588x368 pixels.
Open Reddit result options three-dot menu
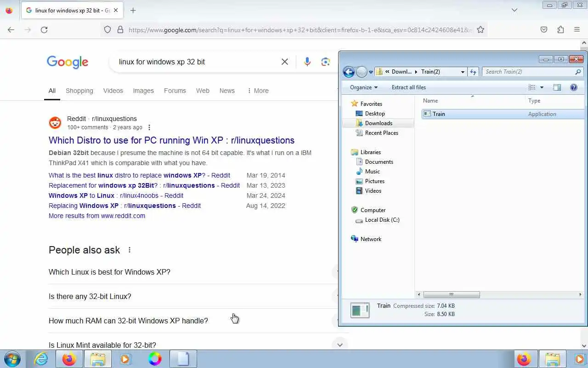(x=149, y=127)
